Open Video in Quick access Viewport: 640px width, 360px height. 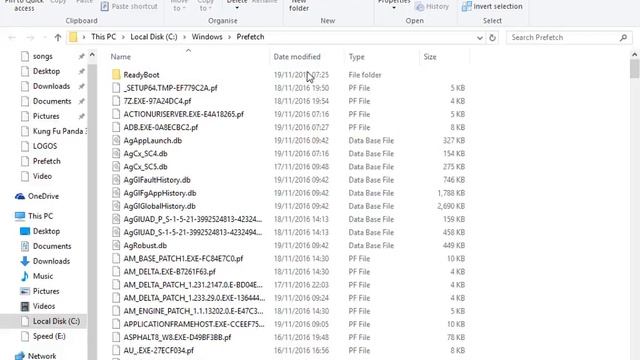pos(42,176)
